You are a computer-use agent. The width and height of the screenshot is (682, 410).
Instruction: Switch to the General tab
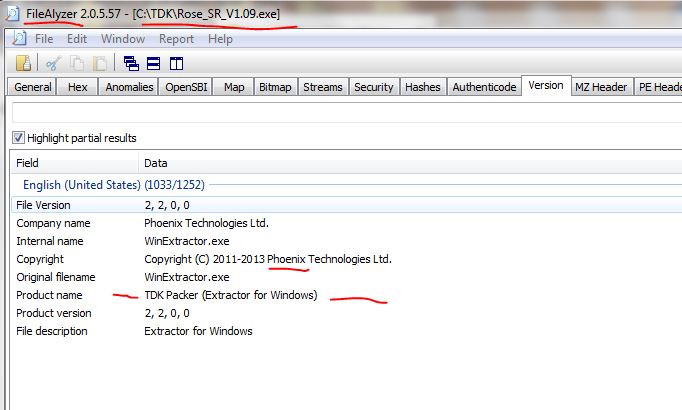(x=33, y=87)
